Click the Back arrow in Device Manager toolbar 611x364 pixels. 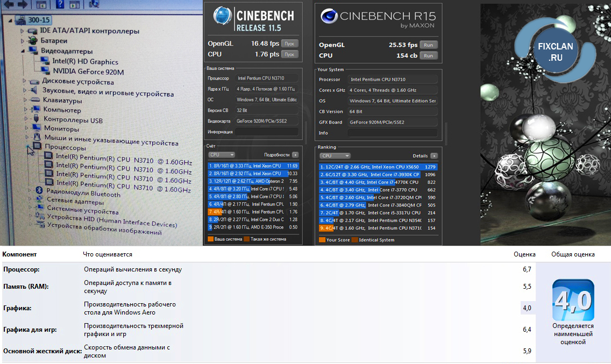click(x=9, y=4)
